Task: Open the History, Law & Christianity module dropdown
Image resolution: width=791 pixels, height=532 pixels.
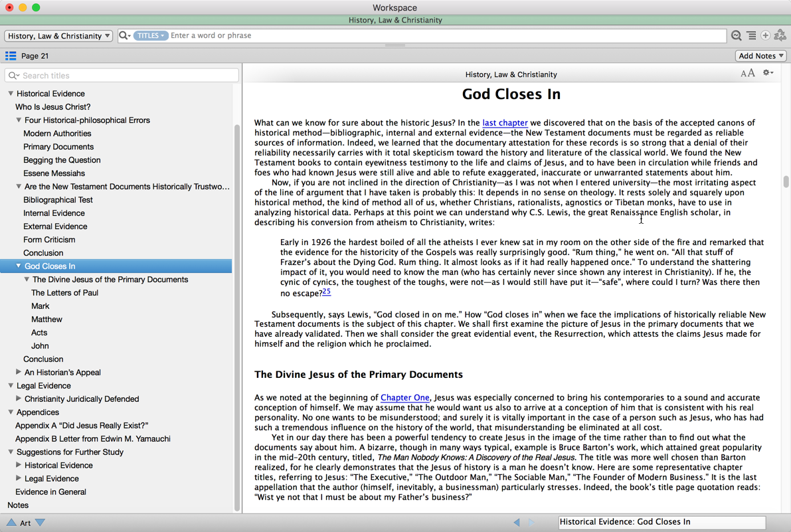Action: 58,36
